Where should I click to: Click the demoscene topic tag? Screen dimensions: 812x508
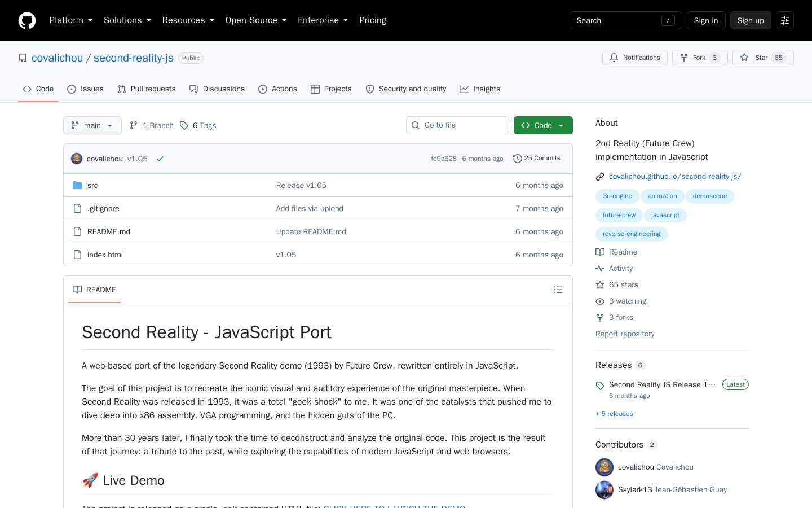tap(710, 196)
